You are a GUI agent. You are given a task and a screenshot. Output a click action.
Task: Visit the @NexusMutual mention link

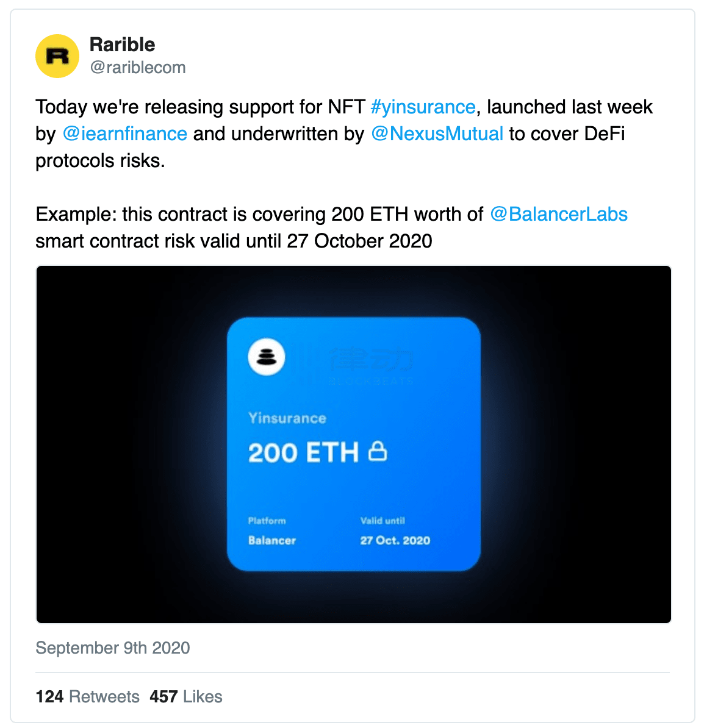[437, 134]
